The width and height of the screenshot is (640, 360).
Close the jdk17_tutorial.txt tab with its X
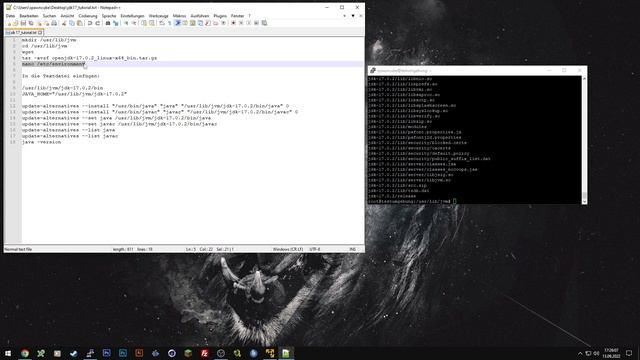pyautogui.click(x=40, y=33)
